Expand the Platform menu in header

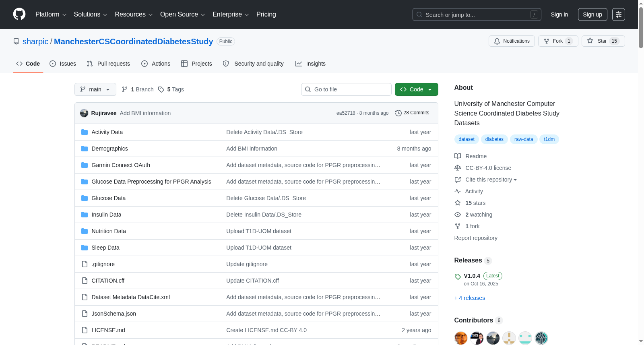51,14
